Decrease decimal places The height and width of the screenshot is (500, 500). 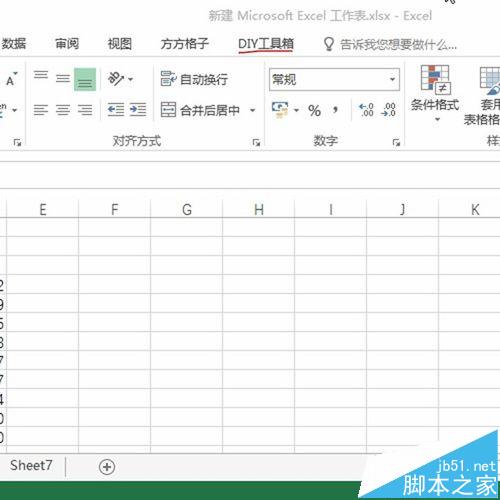(389, 110)
